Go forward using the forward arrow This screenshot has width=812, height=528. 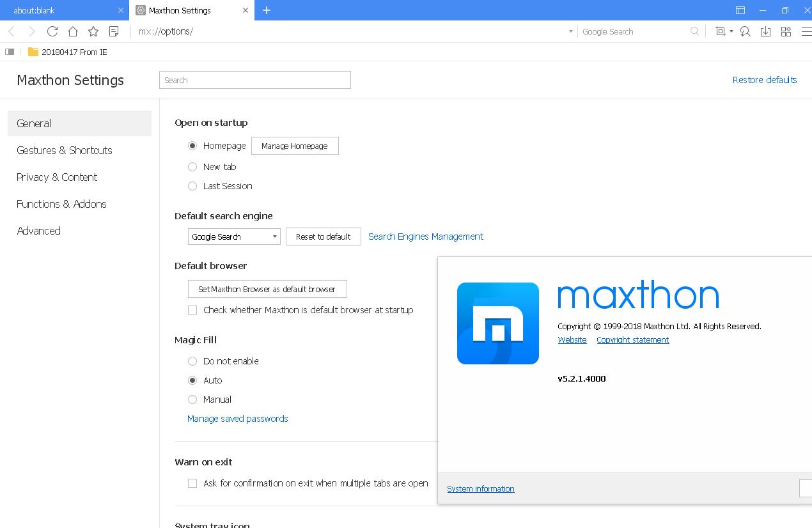pos(32,31)
